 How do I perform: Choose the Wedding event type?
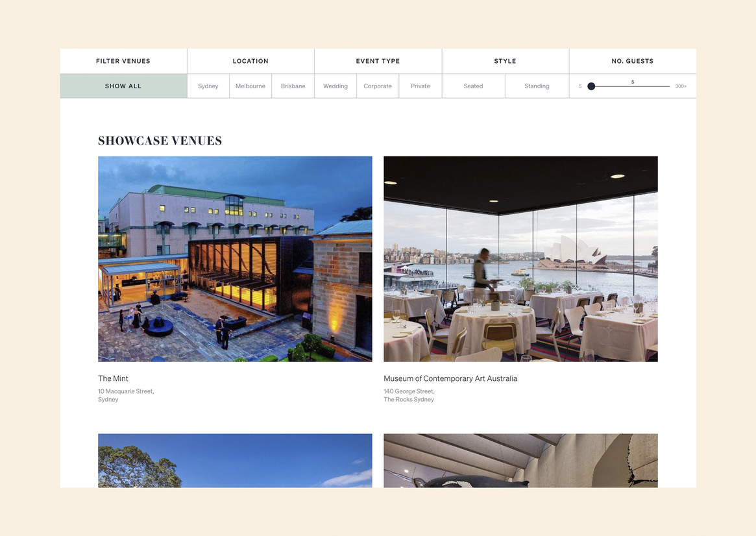point(335,86)
